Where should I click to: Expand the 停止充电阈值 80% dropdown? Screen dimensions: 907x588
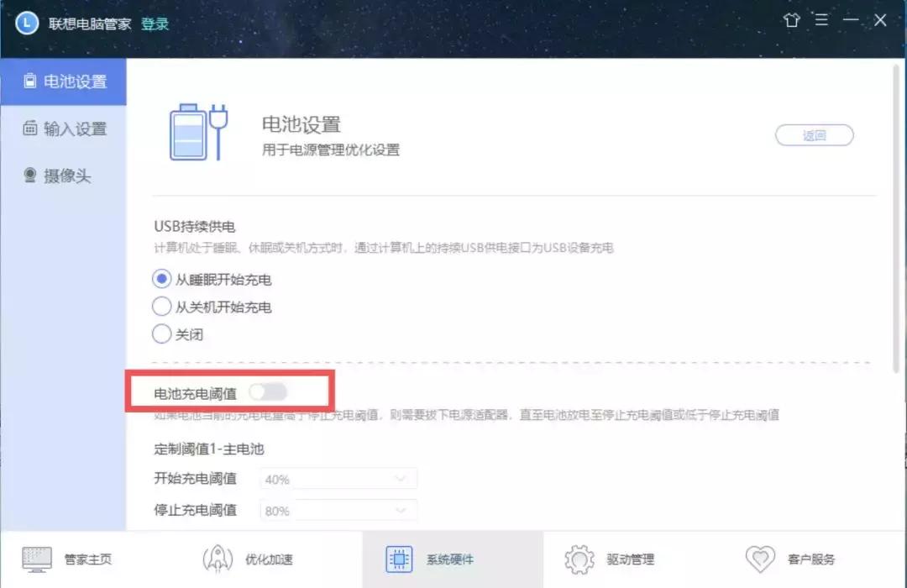[338, 510]
